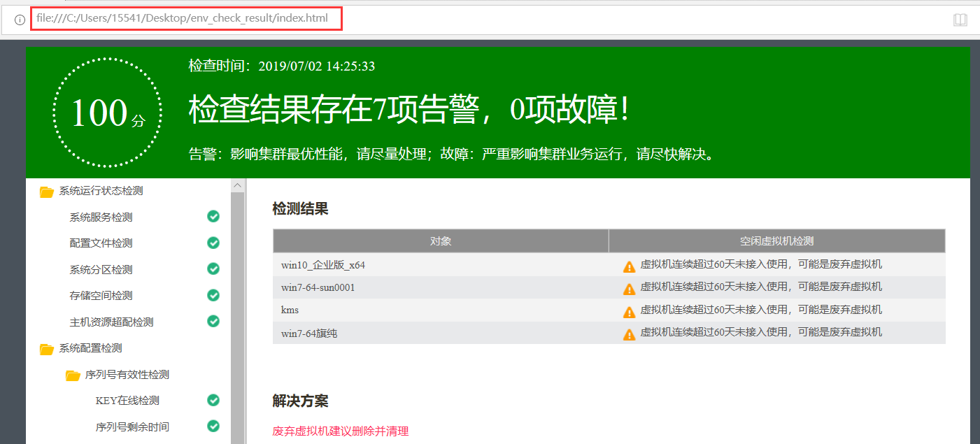
Task: Click green check beside KEY在线检测
Action: [x=213, y=400]
